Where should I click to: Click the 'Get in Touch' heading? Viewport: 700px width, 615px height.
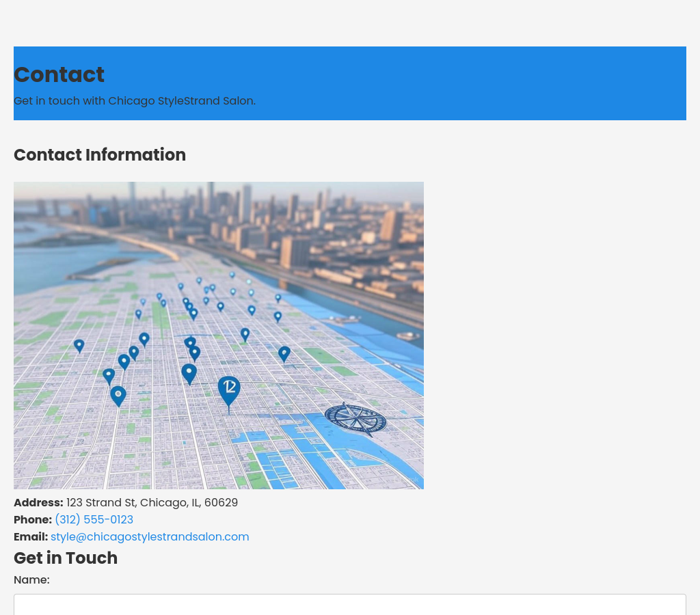click(66, 558)
